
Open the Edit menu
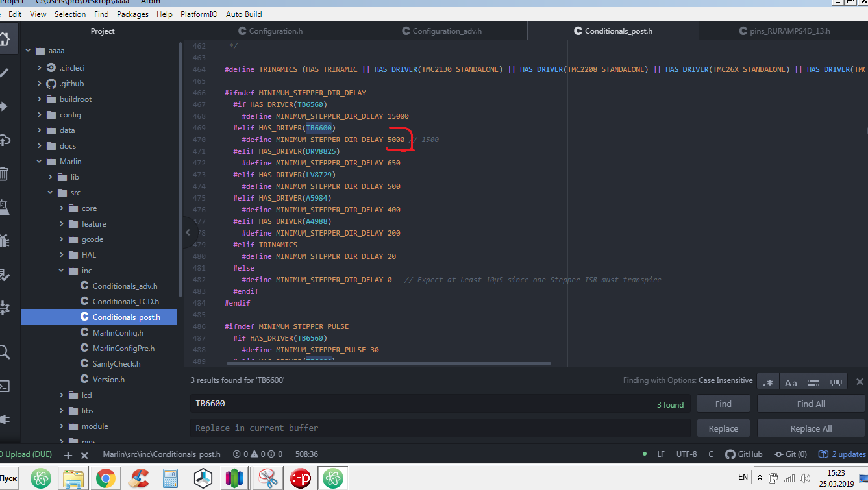15,14
